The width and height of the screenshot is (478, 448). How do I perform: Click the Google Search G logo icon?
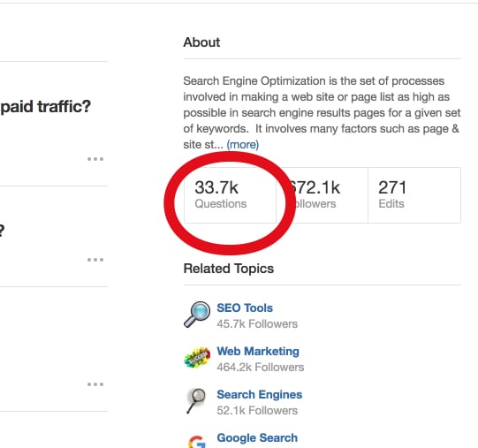pos(197,442)
